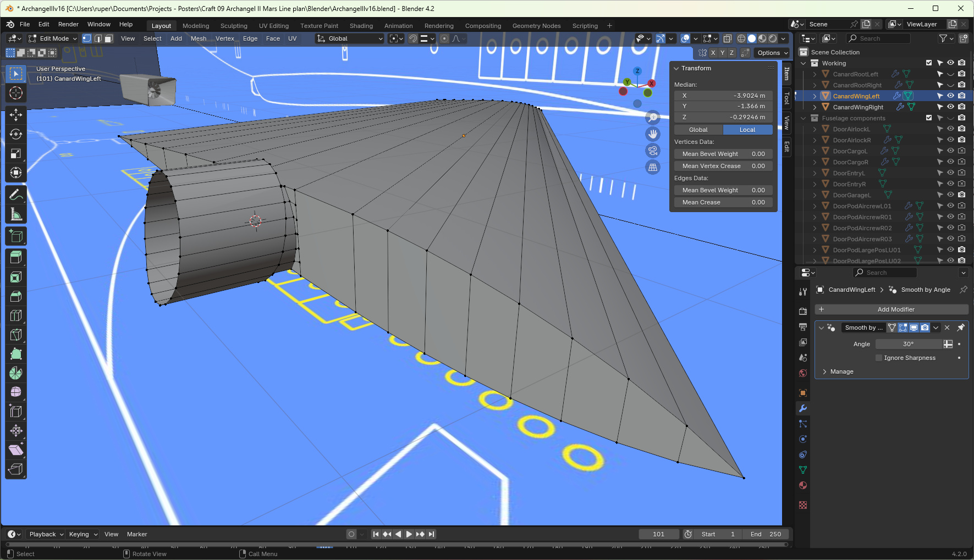Image resolution: width=974 pixels, height=560 pixels.
Task: Open the Object Data properties tab
Action: [803, 470]
